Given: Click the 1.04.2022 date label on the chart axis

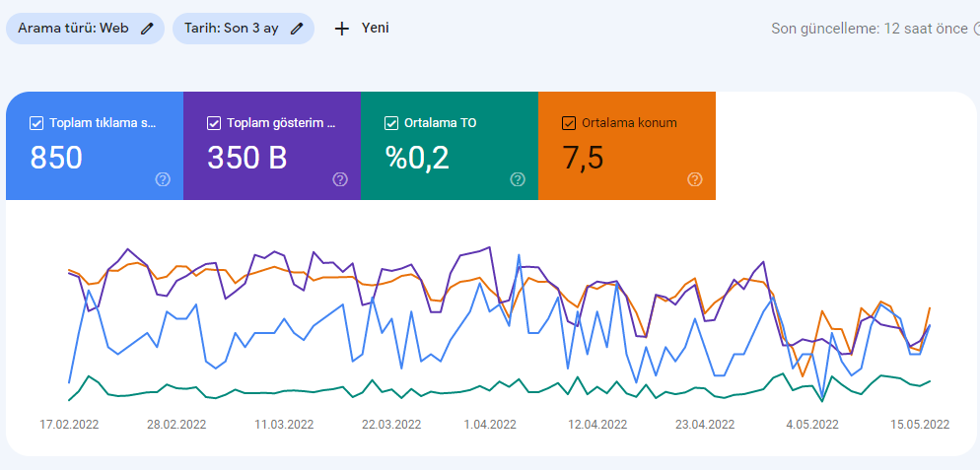Looking at the screenshot, I should (x=490, y=425).
